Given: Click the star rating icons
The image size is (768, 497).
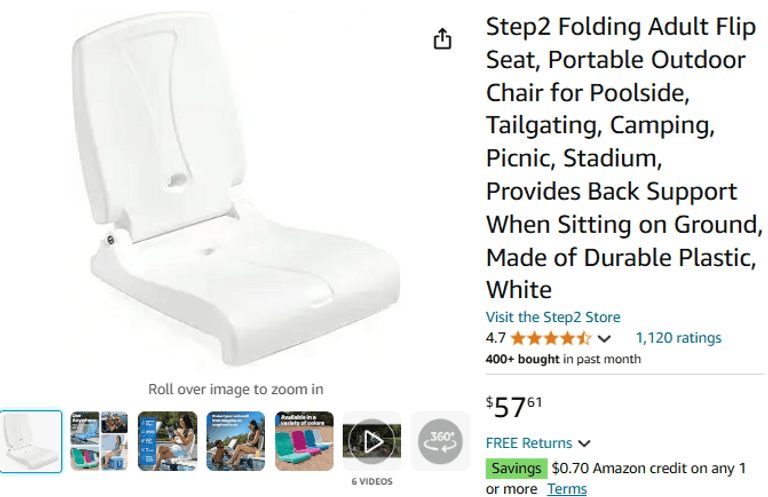Looking at the screenshot, I should tap(551, 338).
